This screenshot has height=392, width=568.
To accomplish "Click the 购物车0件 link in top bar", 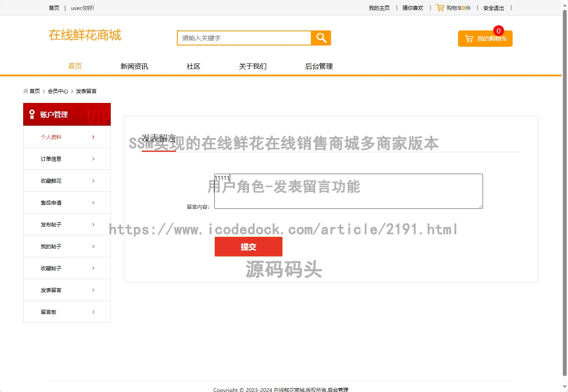I will pyautogui.click(x=459, y=8).
